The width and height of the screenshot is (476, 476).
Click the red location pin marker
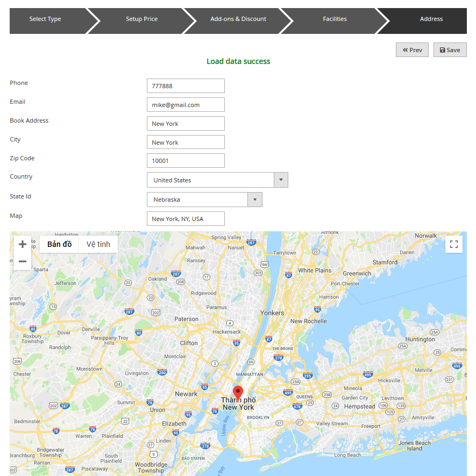(x=238, y=392)
